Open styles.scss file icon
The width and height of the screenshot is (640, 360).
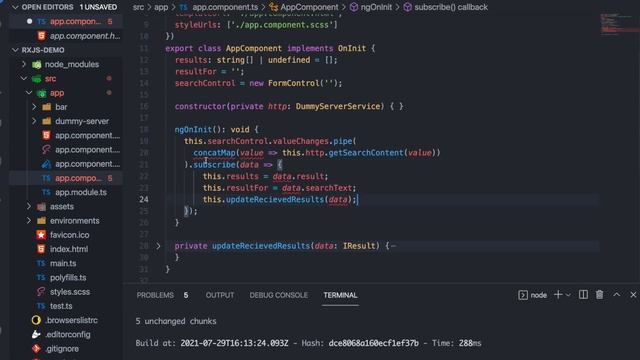(x=41, y=292)
